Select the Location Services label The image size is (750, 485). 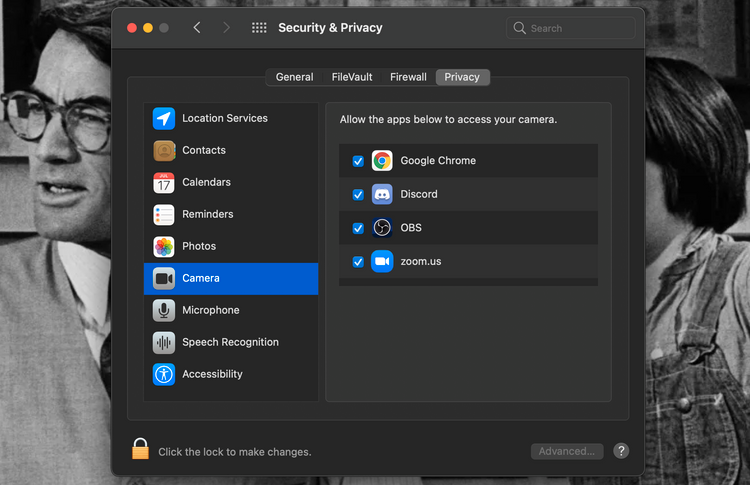(225, 118)
